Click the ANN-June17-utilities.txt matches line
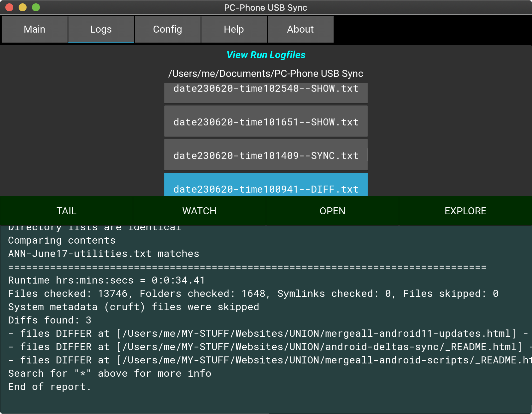The image size is (532, 414). pyautogui.click(x=104, y=254)
